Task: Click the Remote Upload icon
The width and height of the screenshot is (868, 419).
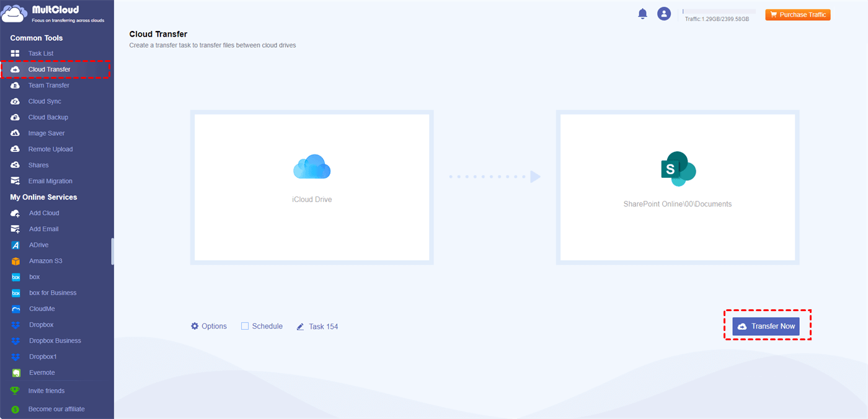Action: [15, 149]
